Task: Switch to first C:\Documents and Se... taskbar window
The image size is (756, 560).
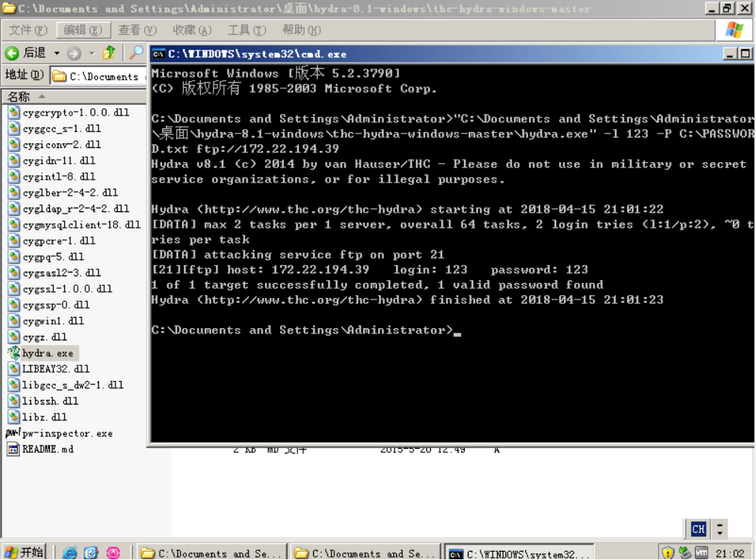Action: coord(212,553)
